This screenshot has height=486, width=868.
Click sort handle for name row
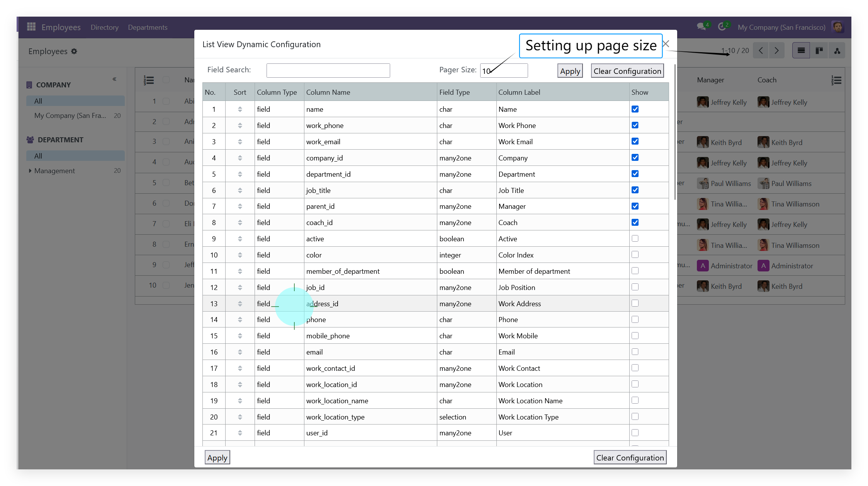(240, 109)
